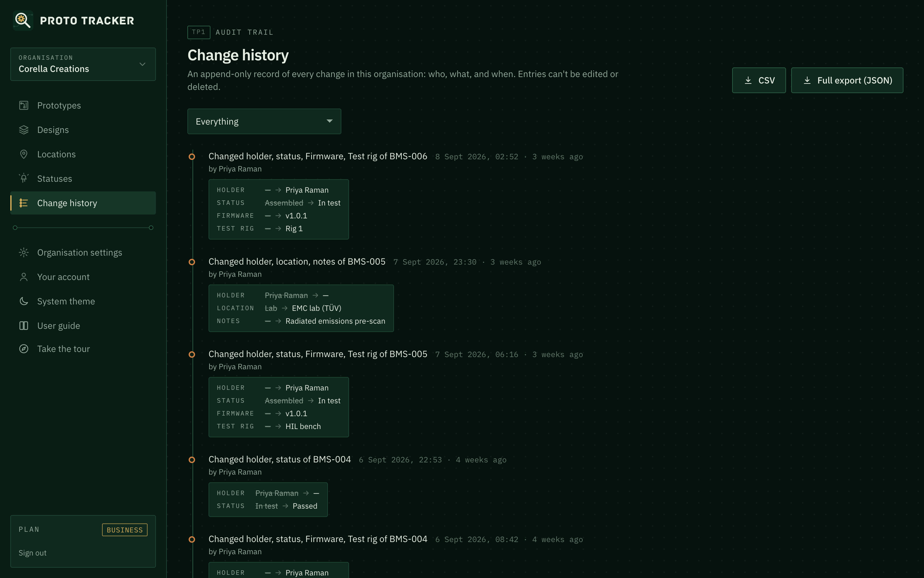Click the Full export download arrow icon

(x=807, y=80)
